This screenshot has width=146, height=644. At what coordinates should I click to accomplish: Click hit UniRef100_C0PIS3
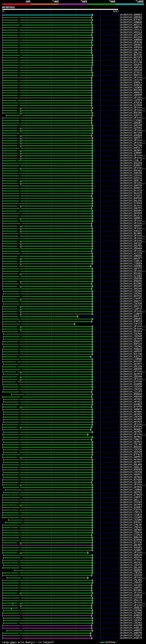coord(131,324)
